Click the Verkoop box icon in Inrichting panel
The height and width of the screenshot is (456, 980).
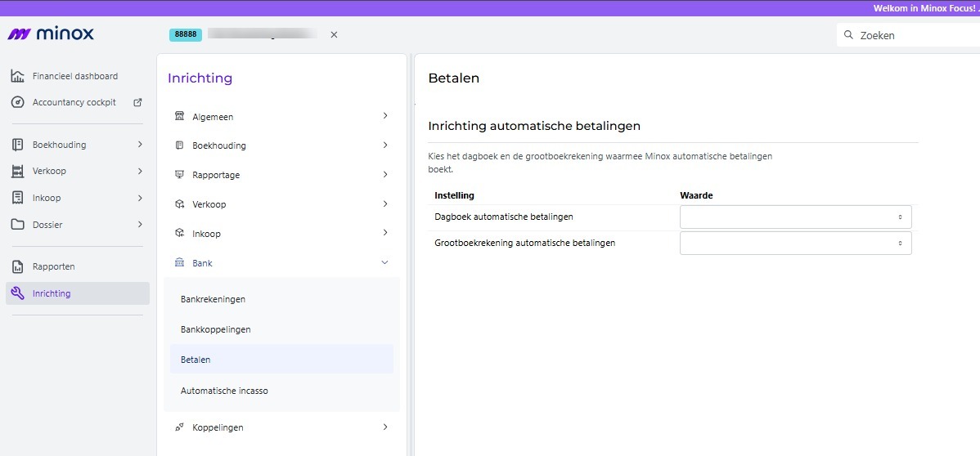(179, 203)
